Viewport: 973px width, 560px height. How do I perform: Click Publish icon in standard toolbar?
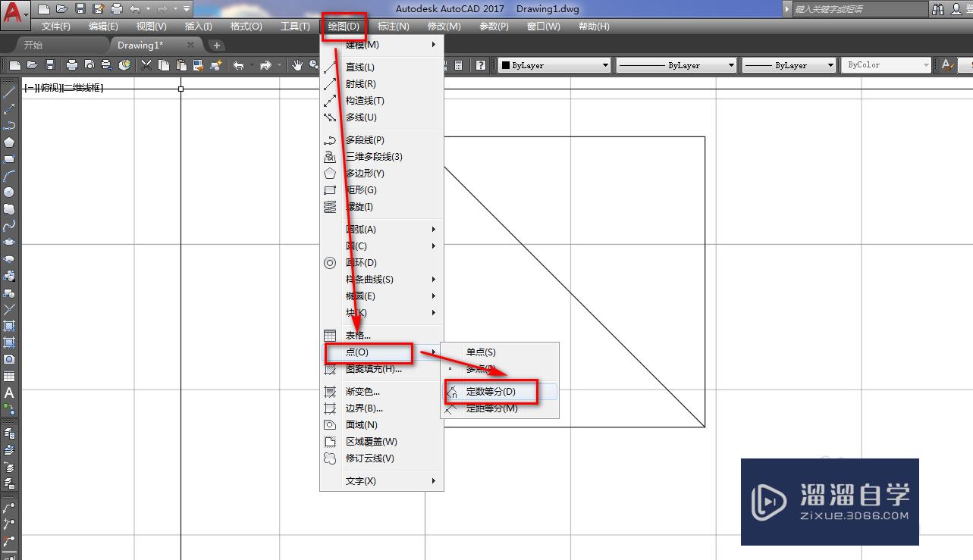(107, 65)
